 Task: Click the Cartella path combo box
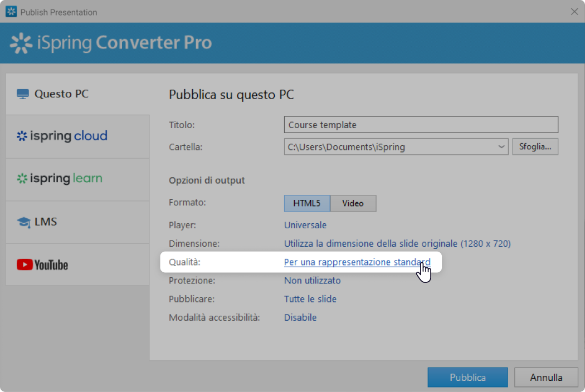point(396,146)
